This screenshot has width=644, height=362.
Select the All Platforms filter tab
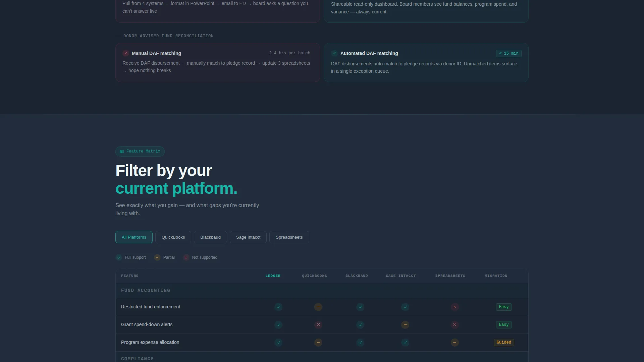coord(134,237)
